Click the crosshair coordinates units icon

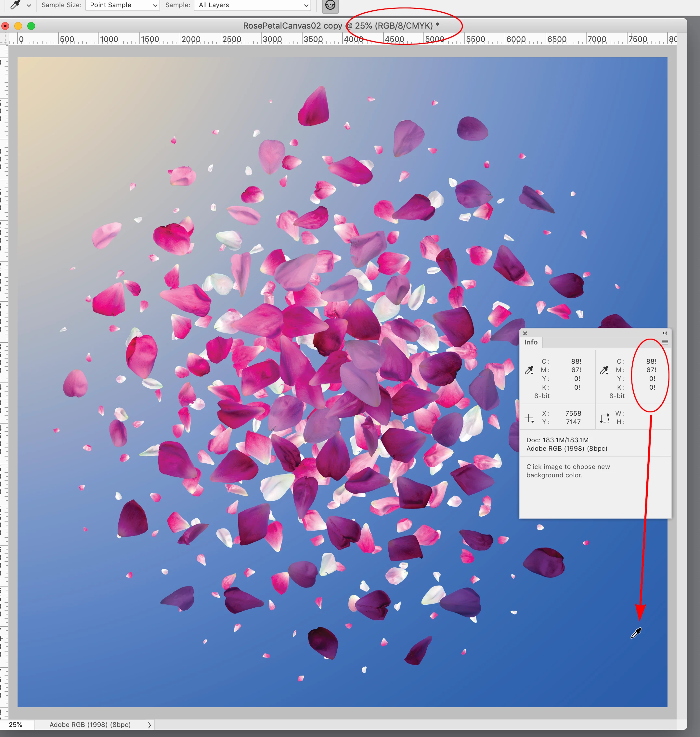coord(529,418)
